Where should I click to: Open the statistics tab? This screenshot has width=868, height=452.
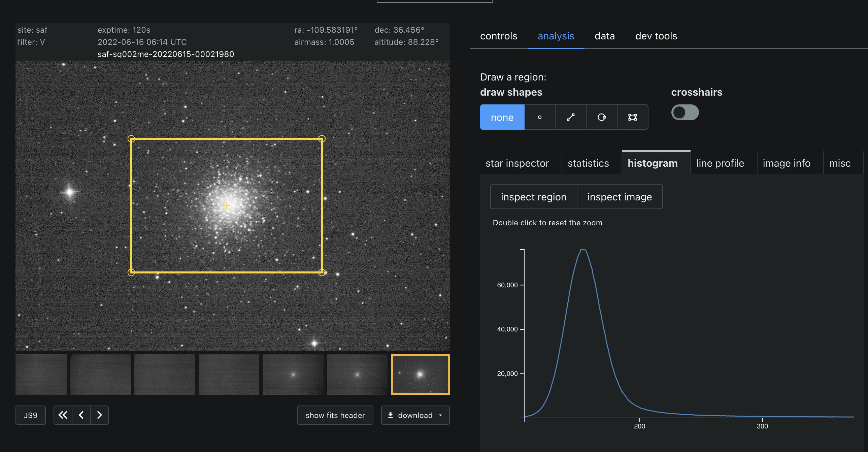pos(588,163)
